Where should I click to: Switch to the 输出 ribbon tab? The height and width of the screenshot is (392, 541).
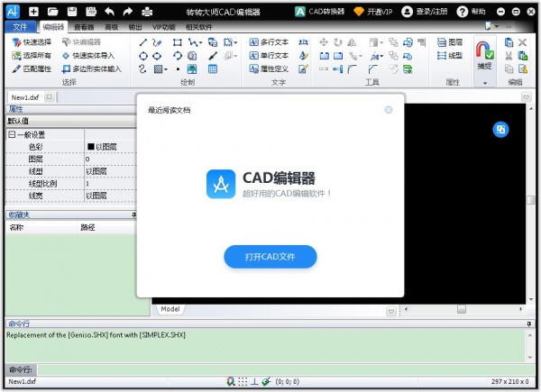click(x=135, y=27)
